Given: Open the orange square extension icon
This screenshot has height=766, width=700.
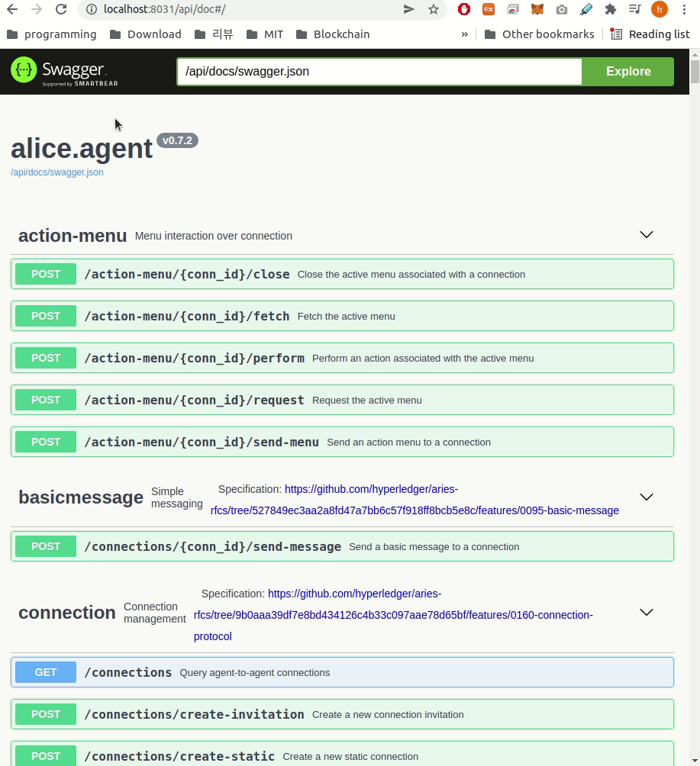Looking at the screenshot, I should [x=489, y=9].
